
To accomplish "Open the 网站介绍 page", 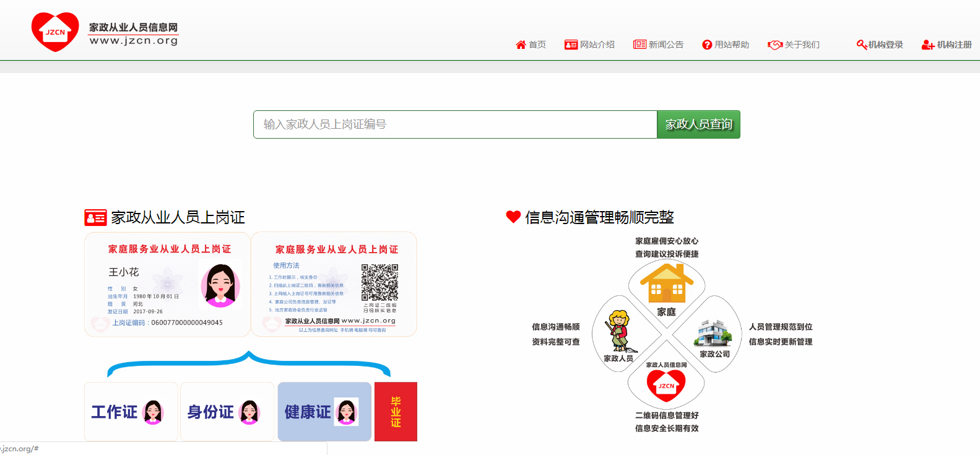I will pyautogui.click(x=597, y=45).
